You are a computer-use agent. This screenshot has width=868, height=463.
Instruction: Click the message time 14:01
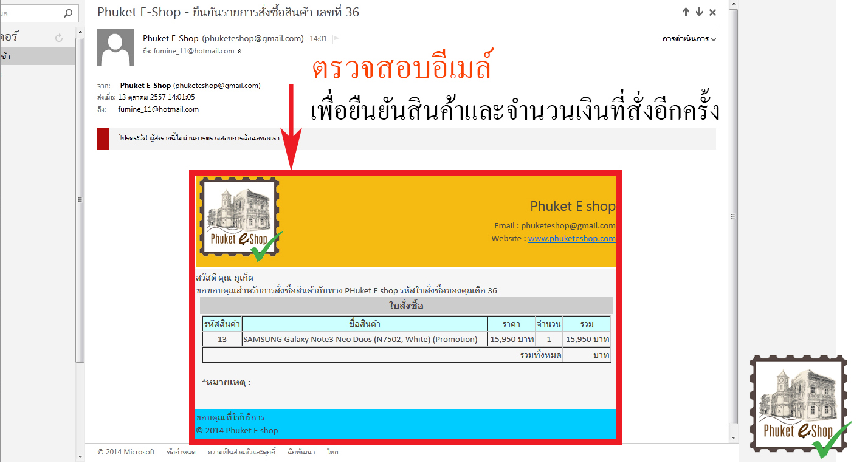(x=319, y=39)
